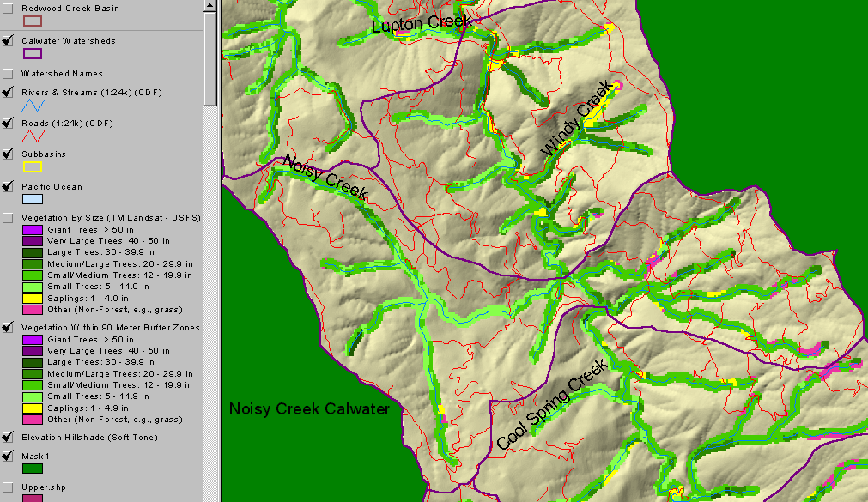Select the Upper.shp layer name

point(44,487)
